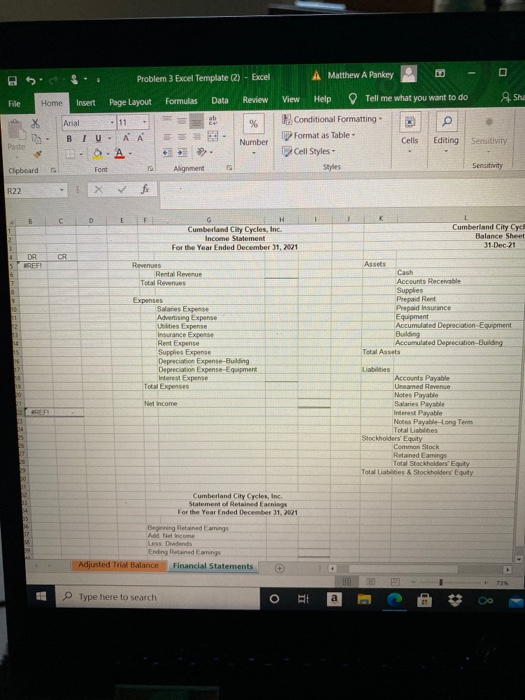Click the warning triangle next to account name
The height and width of the screenshot is (700, 525).
tap(316, 75)
